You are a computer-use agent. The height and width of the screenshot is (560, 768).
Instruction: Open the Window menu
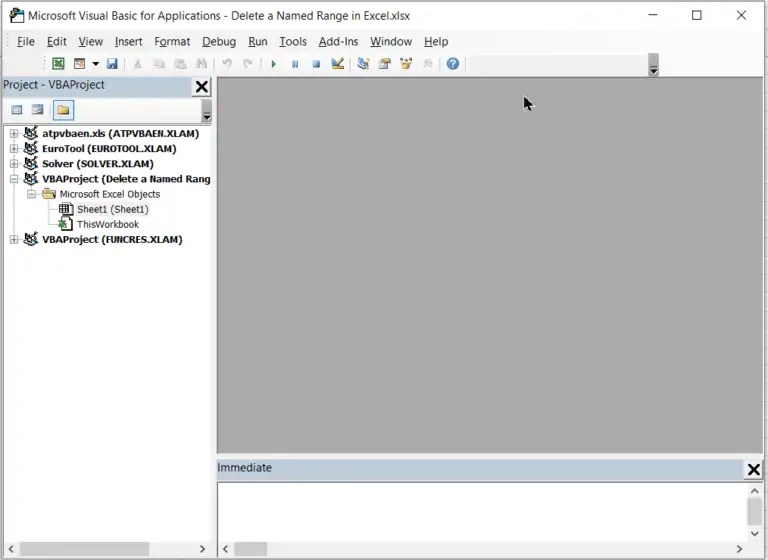tap(391, 42)
